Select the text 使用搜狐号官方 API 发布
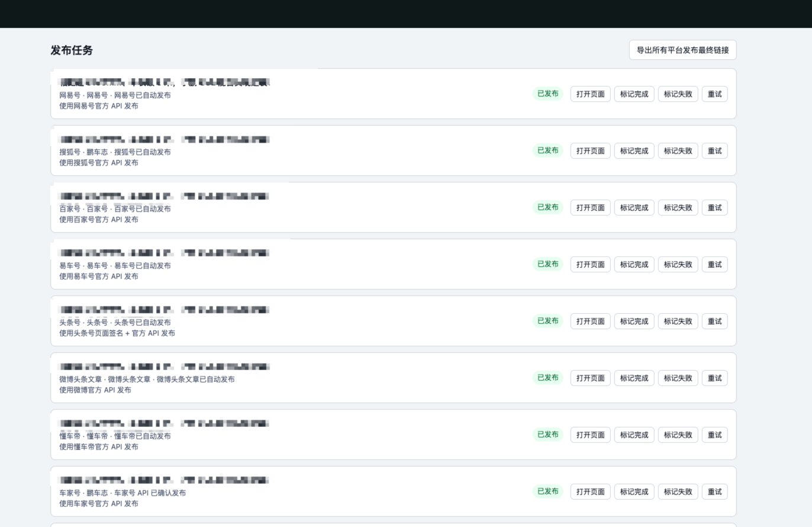 pos(99,163)
